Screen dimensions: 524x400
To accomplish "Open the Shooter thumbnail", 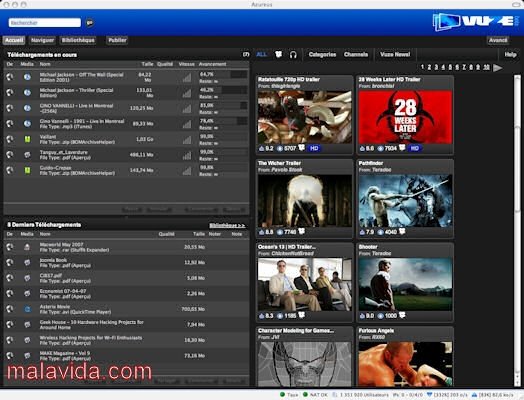I will point(405,284).
